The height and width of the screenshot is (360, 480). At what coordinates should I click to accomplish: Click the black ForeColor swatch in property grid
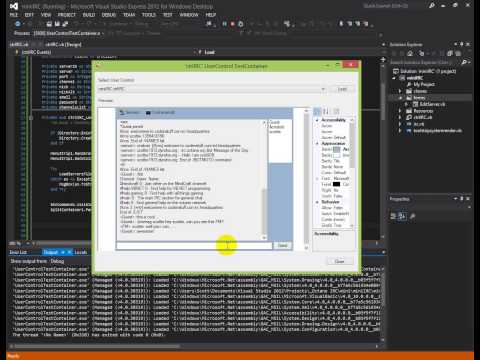(x=336, y=184)
